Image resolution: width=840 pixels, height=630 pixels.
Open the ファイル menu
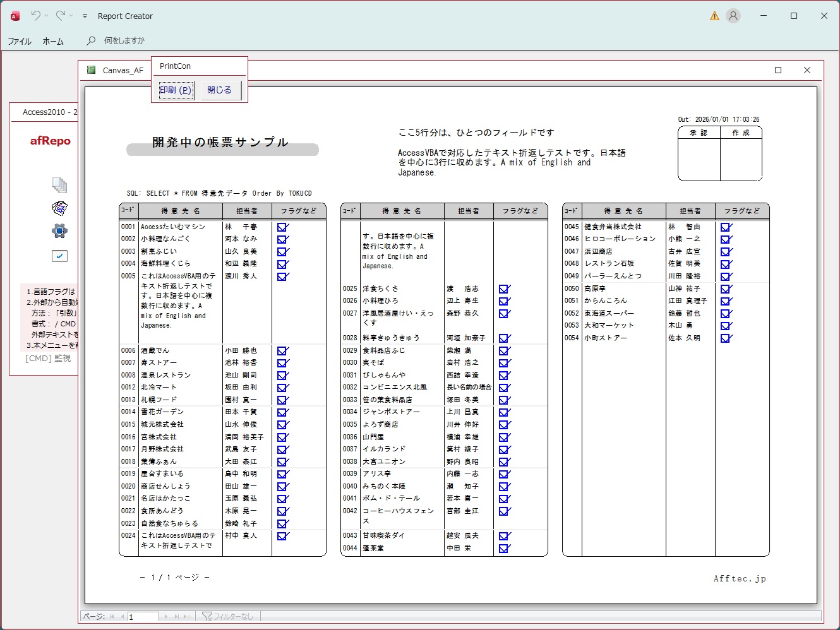(20, 41)
